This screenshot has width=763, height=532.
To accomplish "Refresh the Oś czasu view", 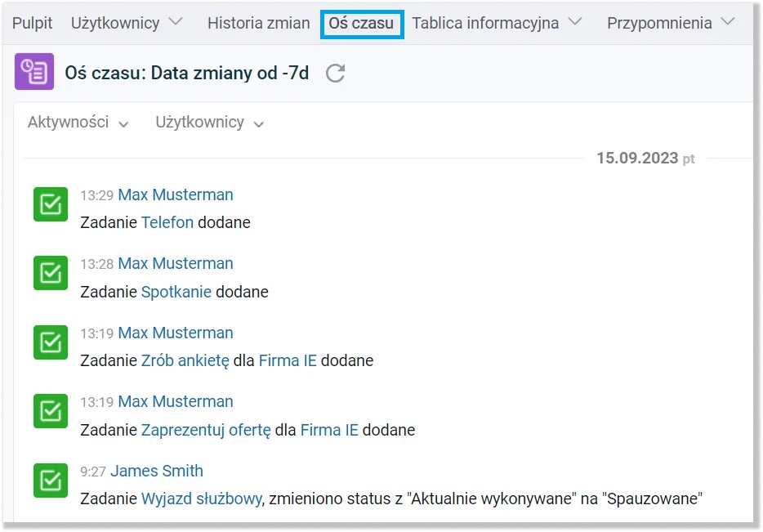I will (x=334, y=73).
